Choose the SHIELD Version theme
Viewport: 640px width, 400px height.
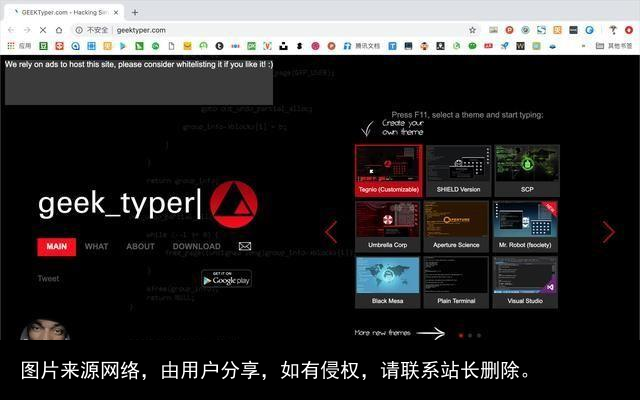(x=458, y=171)
